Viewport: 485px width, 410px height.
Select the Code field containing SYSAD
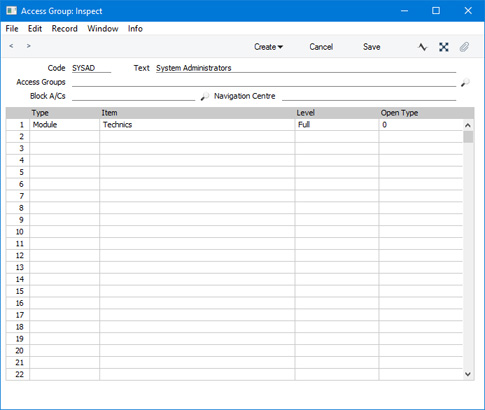click(x=91, y=68)
